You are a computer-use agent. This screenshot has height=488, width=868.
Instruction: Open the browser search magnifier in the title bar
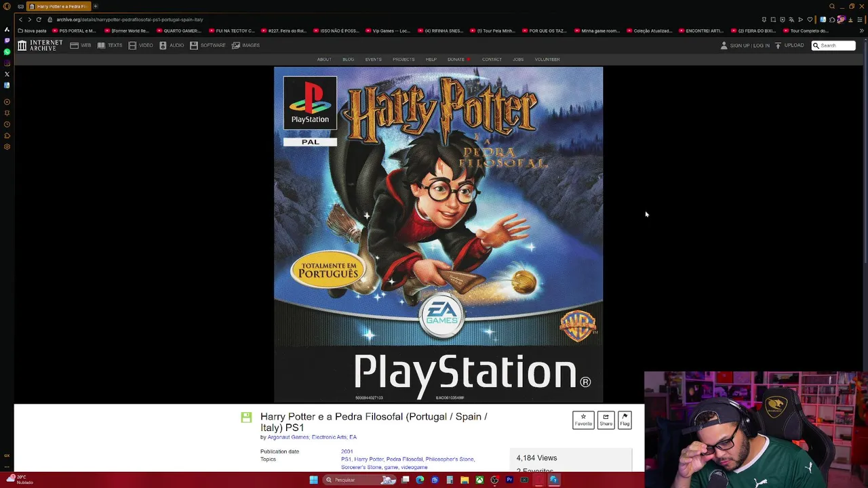click(x=832, y=6)
